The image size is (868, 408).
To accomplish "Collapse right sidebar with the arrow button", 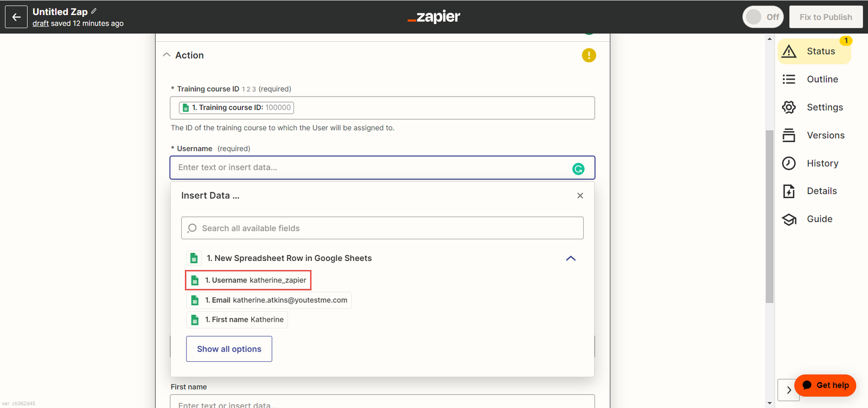I will [788, 390].
